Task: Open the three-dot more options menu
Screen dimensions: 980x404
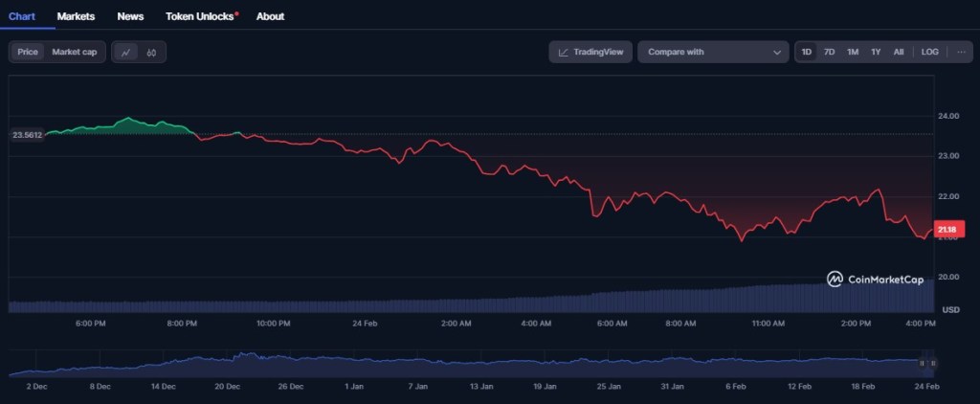Action: pos(961,52)
